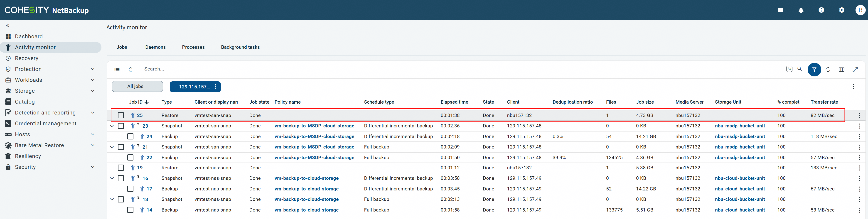This screenshot has height=219, width=868.
Task: Click the search magnifier icon
Action: [800, 69]
